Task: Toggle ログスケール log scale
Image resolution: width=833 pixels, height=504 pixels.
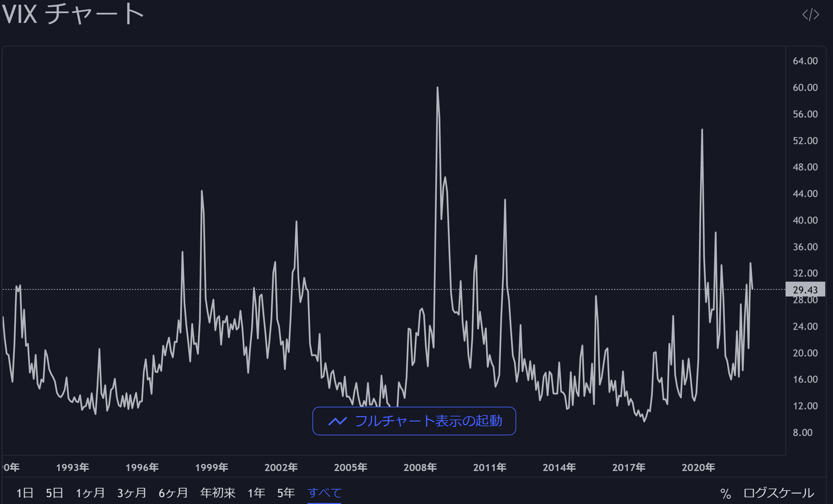Action: (x=778, y=493)
